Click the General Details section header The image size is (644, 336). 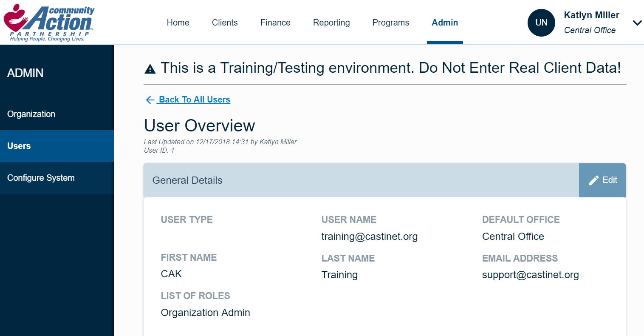click(361, 180)
